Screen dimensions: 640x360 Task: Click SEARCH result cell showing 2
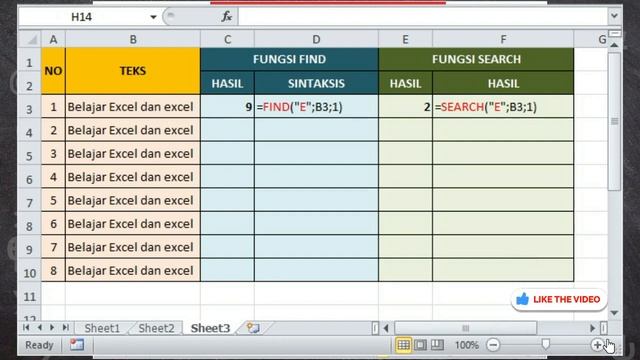click(405, 107)
